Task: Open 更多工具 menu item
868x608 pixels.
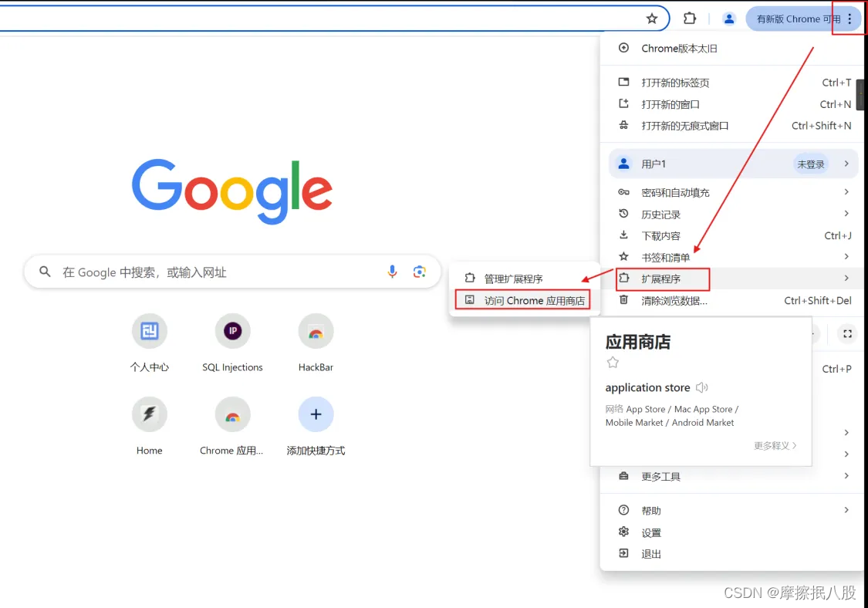Action: (x=732, y=476)
